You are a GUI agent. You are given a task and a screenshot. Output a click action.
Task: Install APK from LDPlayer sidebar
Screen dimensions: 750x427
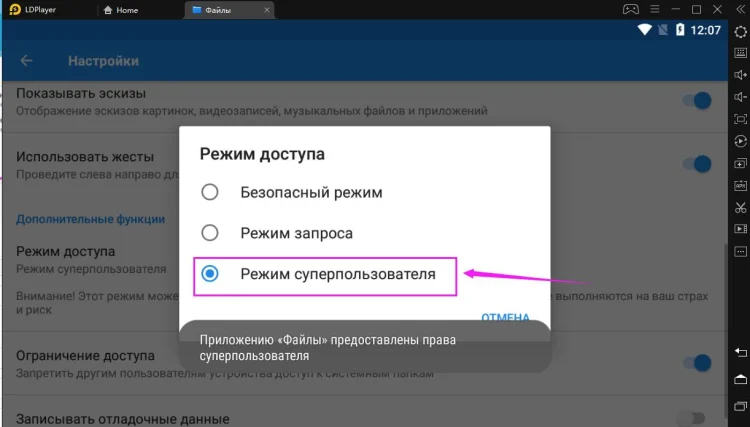[x=740, y=185]
